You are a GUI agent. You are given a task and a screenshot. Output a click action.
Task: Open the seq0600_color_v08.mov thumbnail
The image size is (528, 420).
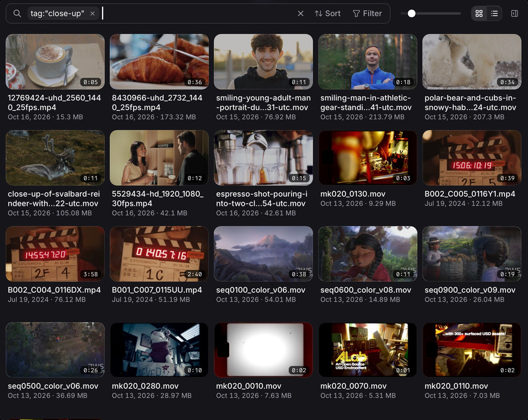[368, 254]
